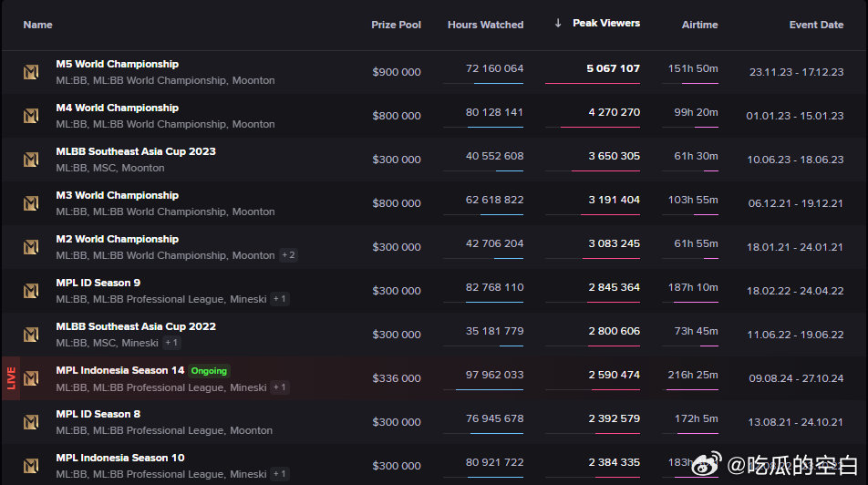The height and width of the screenshot is (485, 868).
Task: Click the ML:BB logo beside M2 World Championship
Action: pyautogui.click(x=31, y=247)
